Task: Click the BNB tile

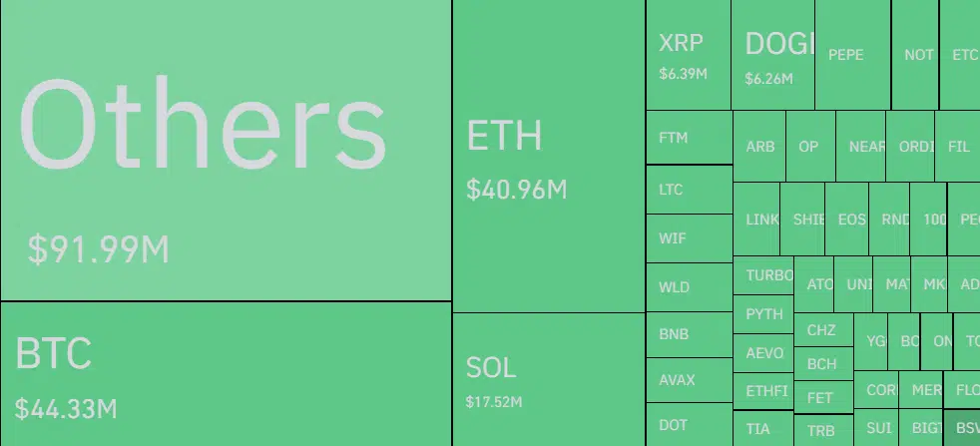Action: pyautogui.click(x=689, y=335)
